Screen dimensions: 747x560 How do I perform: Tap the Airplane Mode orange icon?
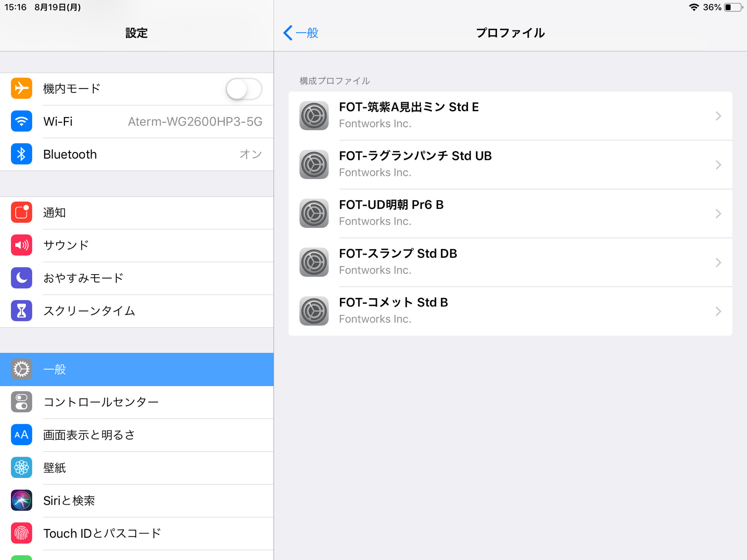click(x=21, y=88)
